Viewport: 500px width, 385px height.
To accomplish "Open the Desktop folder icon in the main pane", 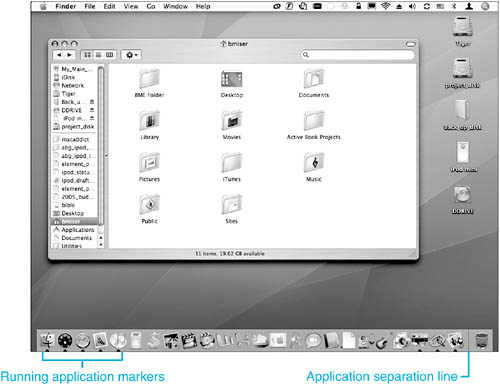I will pyautogui.click(x=232, y=79).
